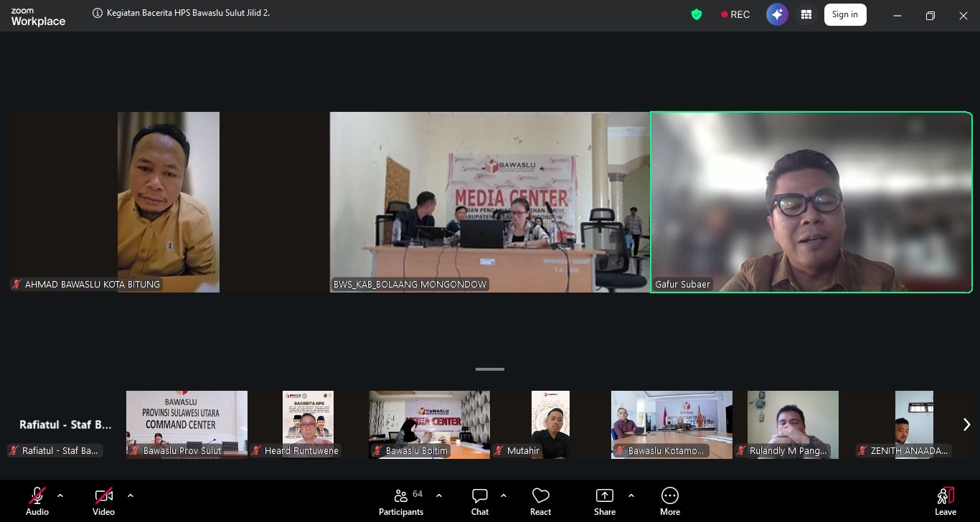
Task: Click the Sign in button
Action: (x=845, y=14)
